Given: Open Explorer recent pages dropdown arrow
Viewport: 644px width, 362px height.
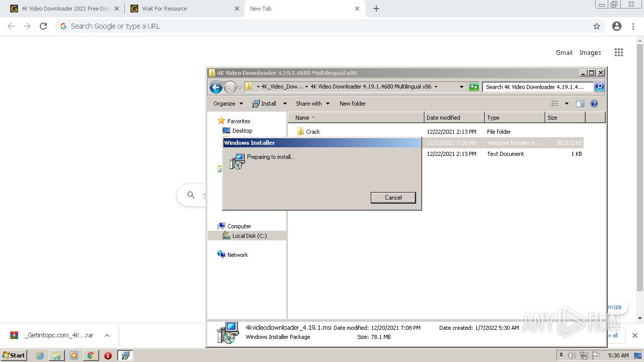Looking at the screenshot, I should pyautogui.click(x=239, y=87).
